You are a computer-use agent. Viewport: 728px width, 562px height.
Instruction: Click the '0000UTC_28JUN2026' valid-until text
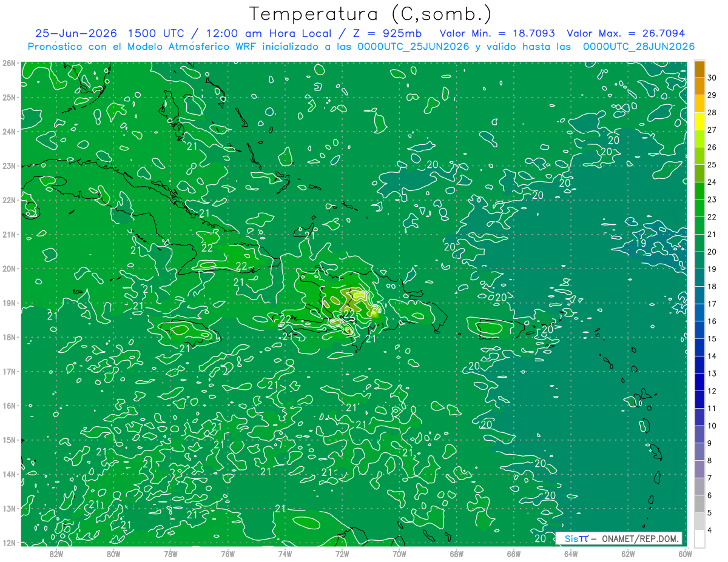(639, 47)
